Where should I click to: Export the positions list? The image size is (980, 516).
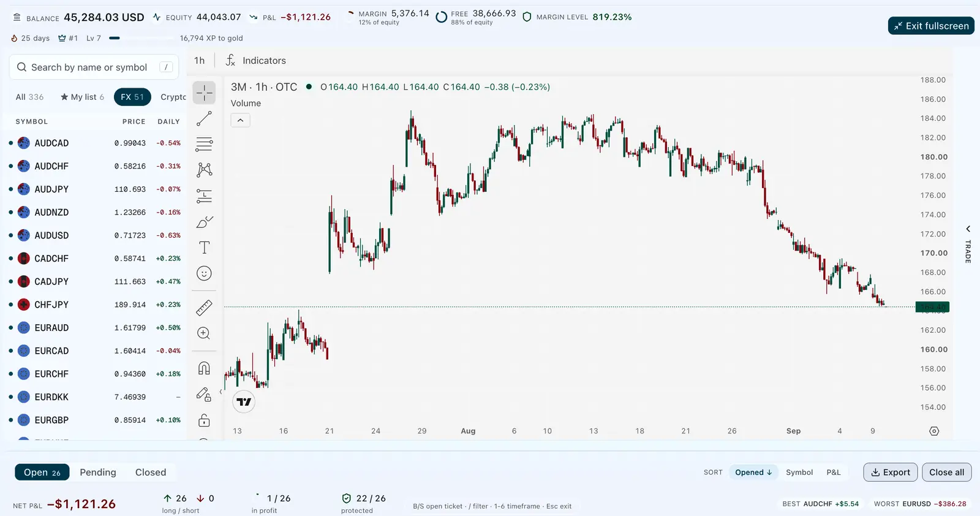click(891, 472)
